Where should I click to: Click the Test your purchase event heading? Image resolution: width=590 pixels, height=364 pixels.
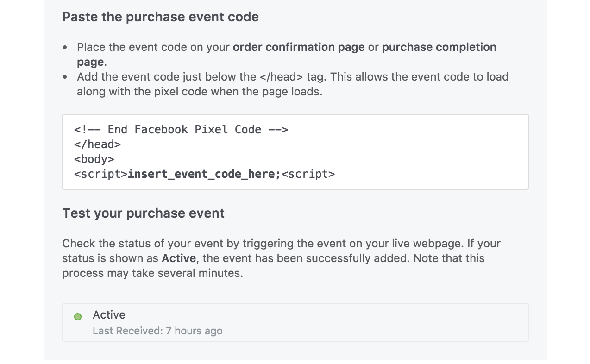click(x=143, y=213)
